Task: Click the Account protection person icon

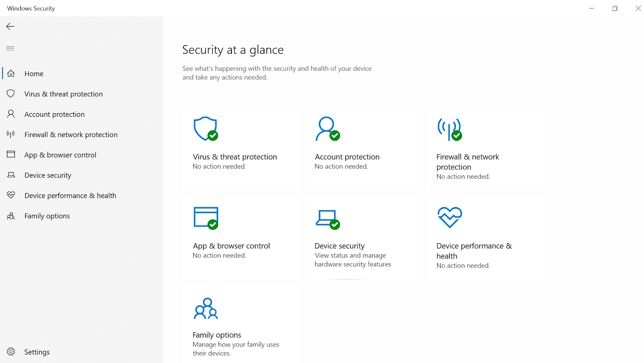Action: click(327, 129)
